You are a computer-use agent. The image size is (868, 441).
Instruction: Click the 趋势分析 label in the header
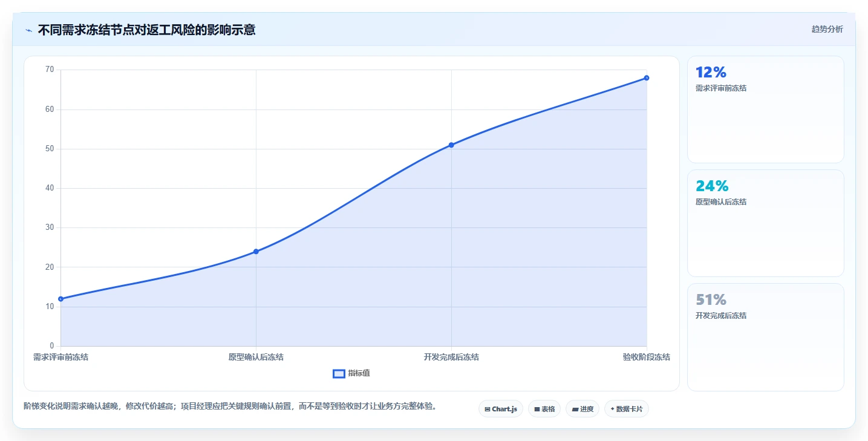(x=827, y=29)
